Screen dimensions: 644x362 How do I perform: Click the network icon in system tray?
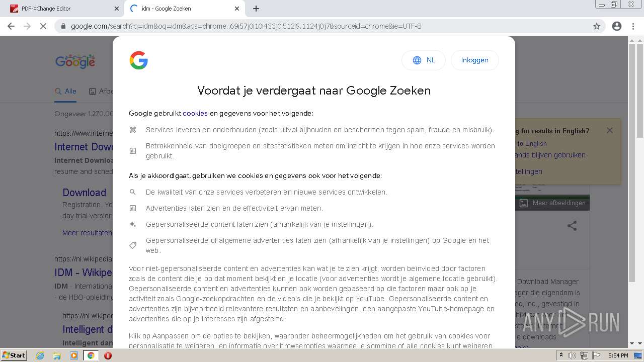point(584,355)
